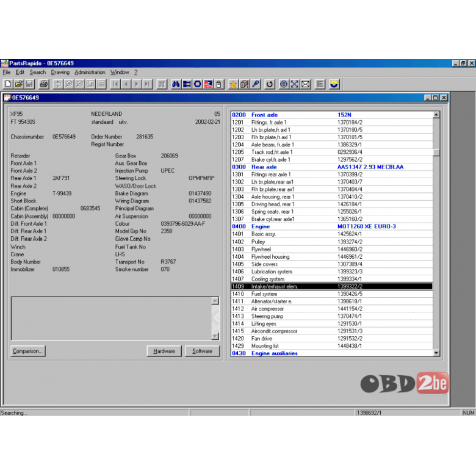The height and width of the screenshot is (476, 476).
Task: Select row 1407 Cooling system
Action: coord(332,279)
